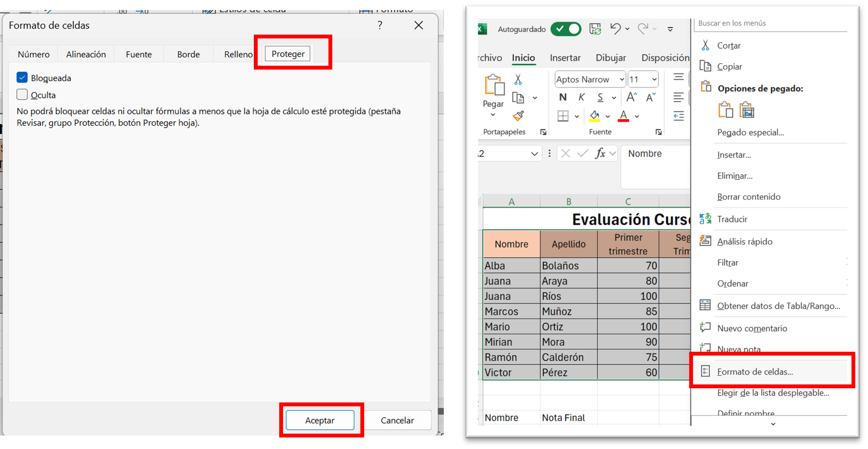Click the increase font size icon
This screenshot has height=449, width=868.
point(631,97)
